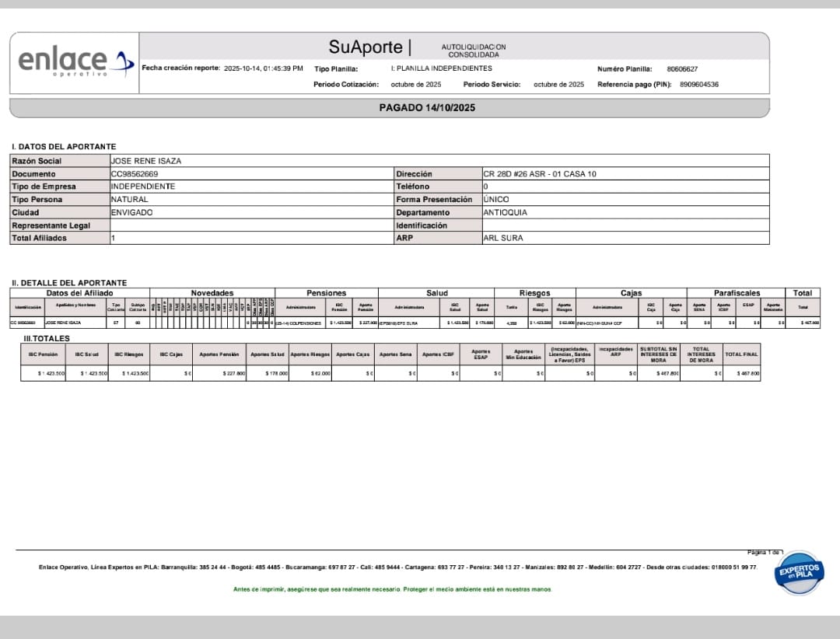Select the Parafiscales column group header

737,293
